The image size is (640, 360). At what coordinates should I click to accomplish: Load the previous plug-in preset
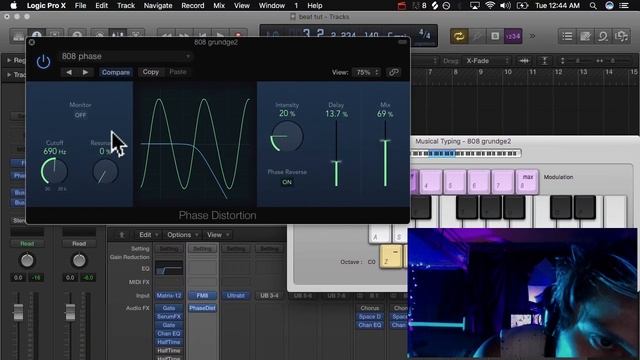[x=69, y=72]
